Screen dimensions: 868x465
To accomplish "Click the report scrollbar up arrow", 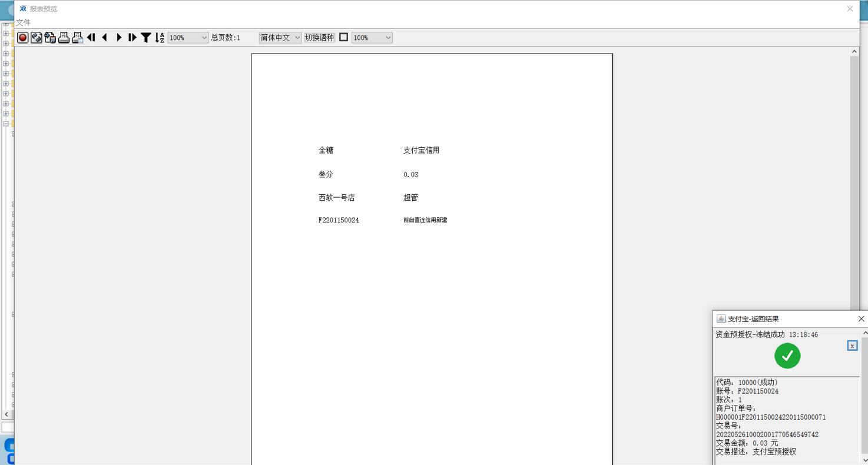I will (x=854, y=52).
